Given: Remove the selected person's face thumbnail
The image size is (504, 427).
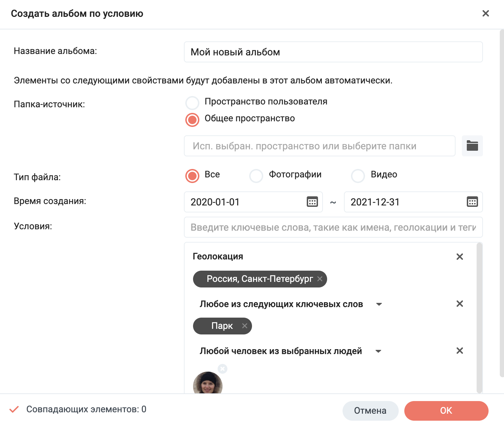Looking at the screenshot, I should click(x=223, y=369).
